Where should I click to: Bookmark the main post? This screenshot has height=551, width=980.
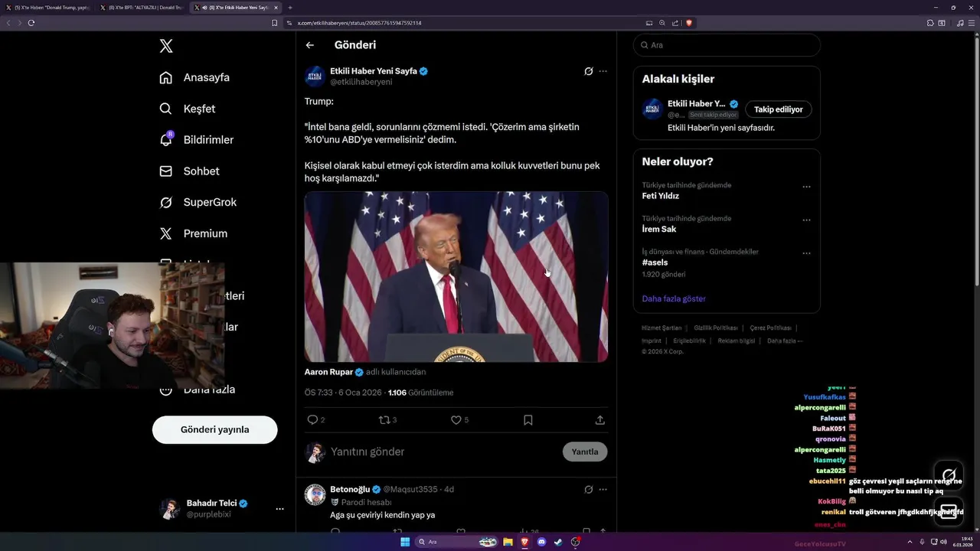tap(528, 420)
